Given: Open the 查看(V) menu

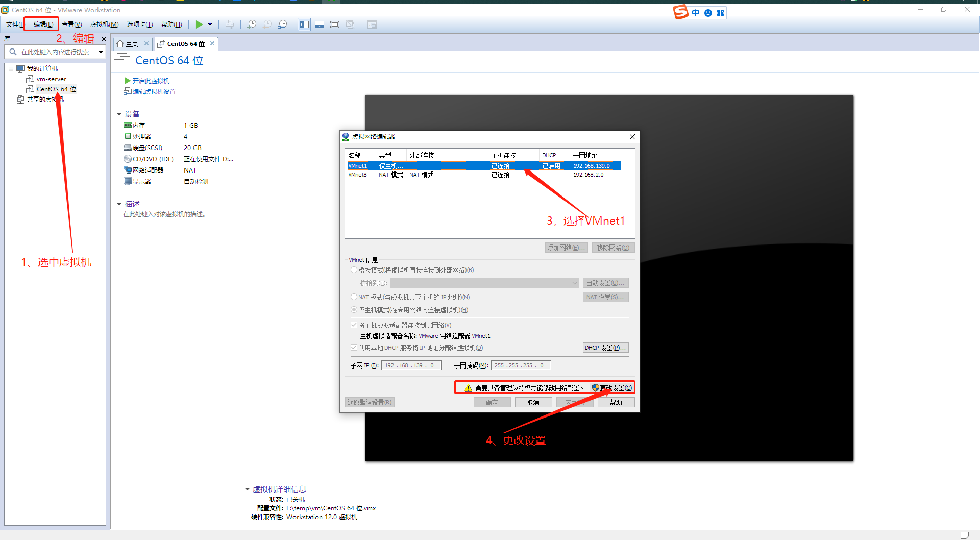Looking at the screenshot, I should point(71,24).
